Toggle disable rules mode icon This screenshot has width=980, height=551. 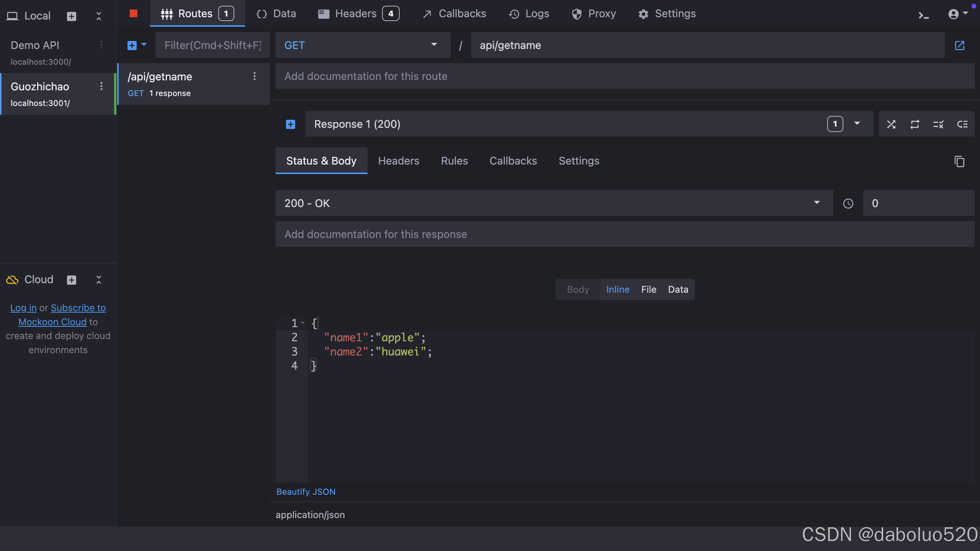938,124
